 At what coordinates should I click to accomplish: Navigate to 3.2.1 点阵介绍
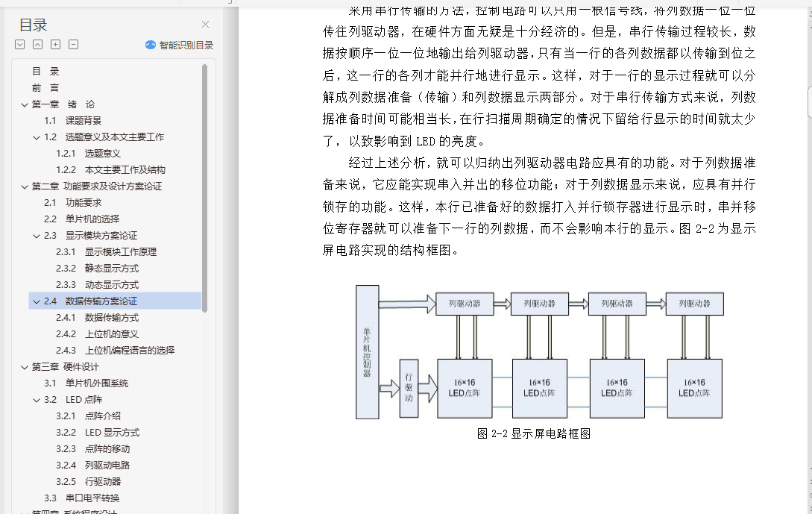pyautogui.click(x=88, y=416)
